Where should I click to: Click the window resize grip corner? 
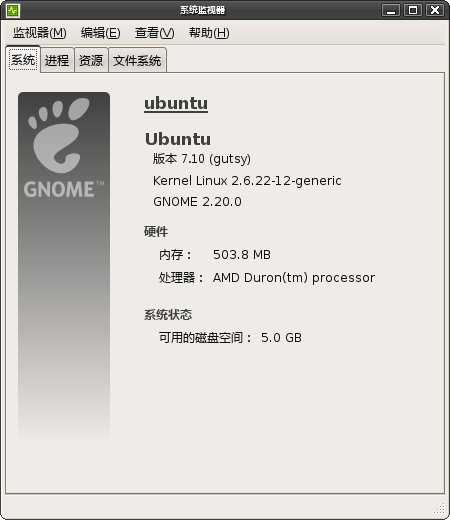click(440, 509)
